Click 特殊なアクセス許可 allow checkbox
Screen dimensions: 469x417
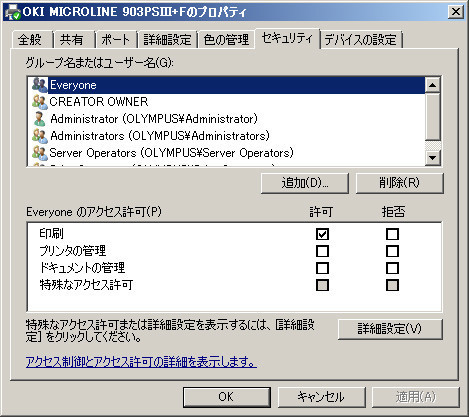coord(322,285)
